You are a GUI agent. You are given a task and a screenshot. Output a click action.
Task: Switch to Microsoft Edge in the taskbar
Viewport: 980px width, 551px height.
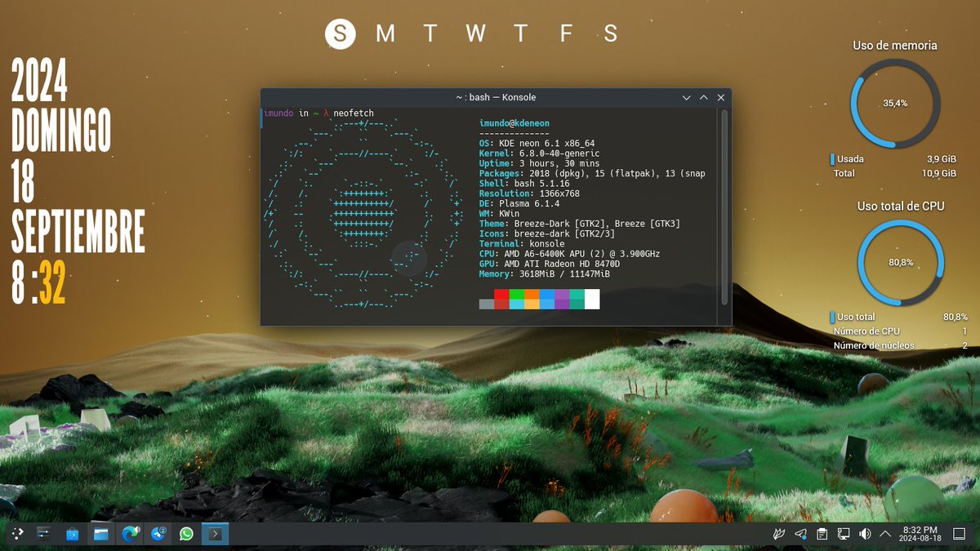pyautogui.click(x=130, y=534)
